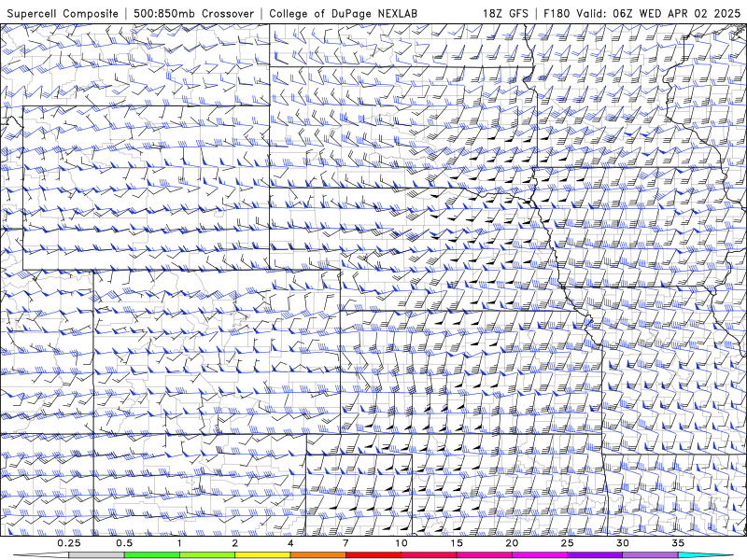Click the '0.25' legend scale label
The image size is (747, 560).
coord(68,543)
